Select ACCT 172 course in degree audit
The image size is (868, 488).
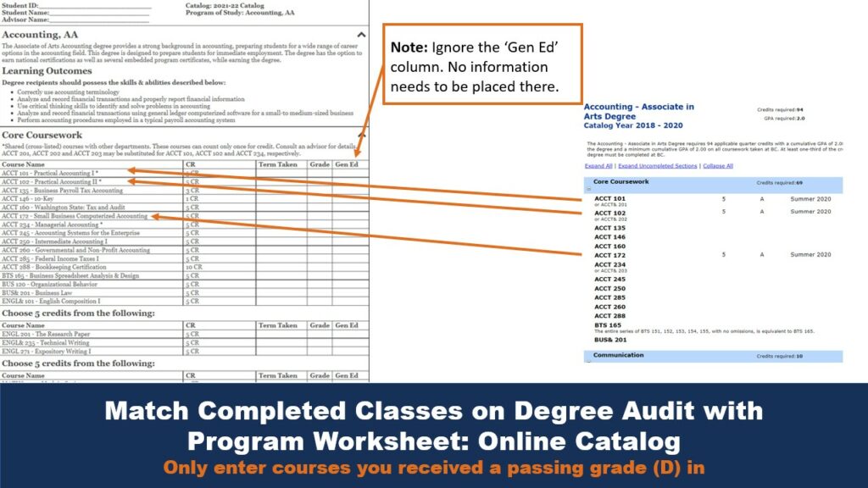point(610,256)
